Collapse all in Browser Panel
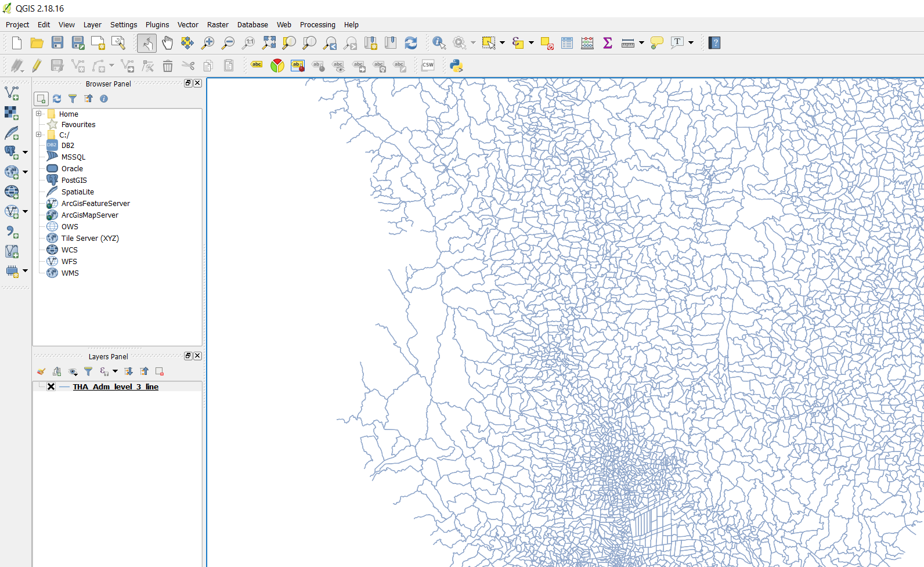The width and height of the screenshot is (924, 567). pos(88,99)
